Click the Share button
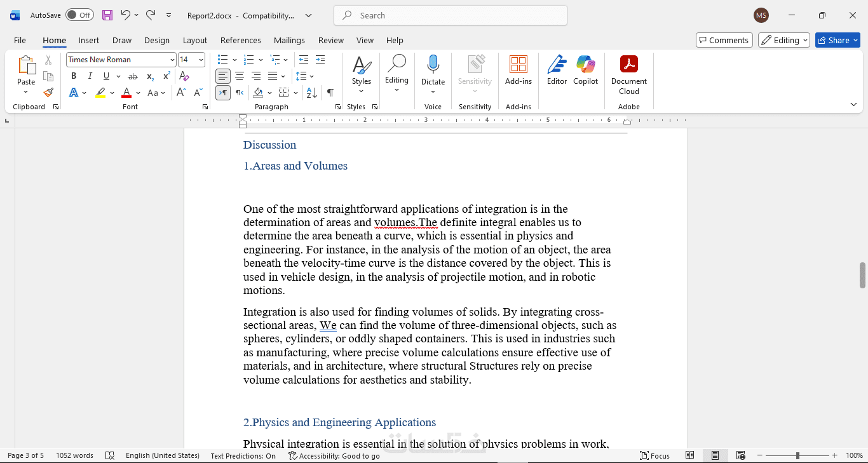The image size is (868, 463). [x=837, y=40]
